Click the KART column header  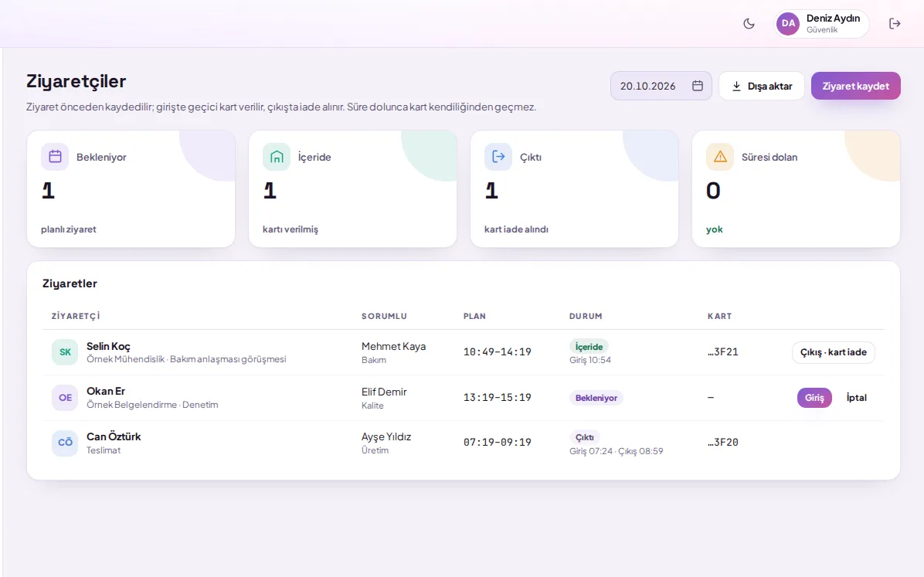(x=719, y=316)
